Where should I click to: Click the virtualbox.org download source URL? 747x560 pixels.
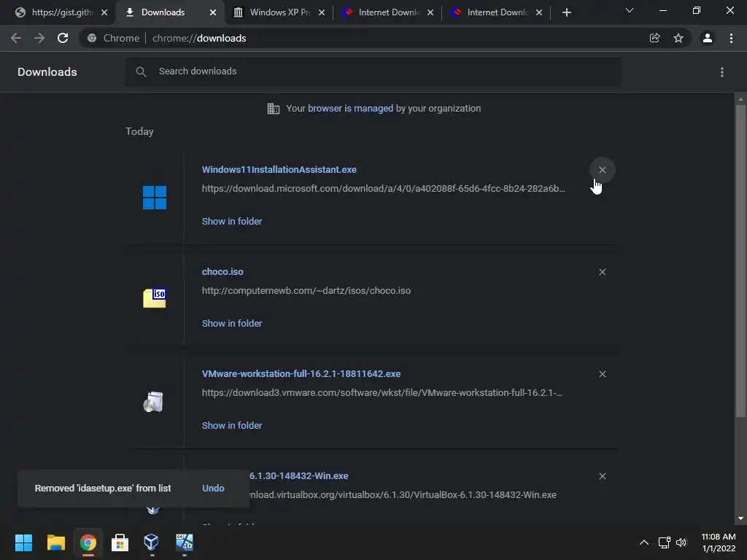(x=403, y=495)
